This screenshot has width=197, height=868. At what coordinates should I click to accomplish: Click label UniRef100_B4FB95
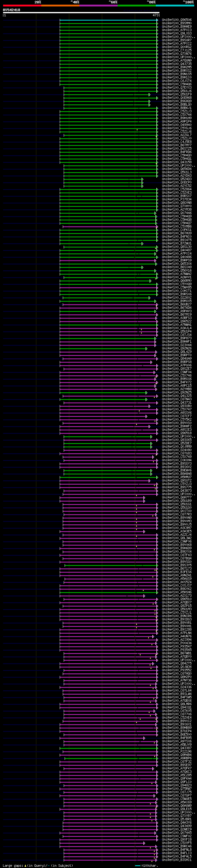(177, 738)
